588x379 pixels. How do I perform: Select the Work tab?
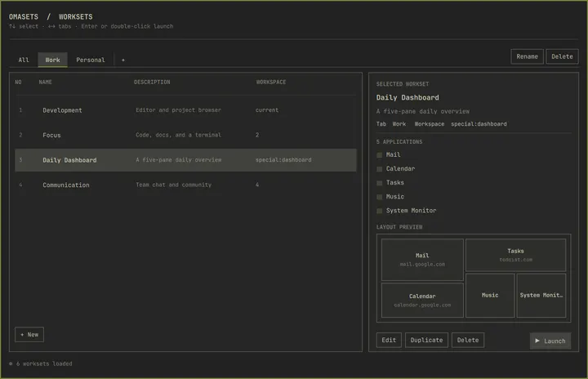pos(52,60)
